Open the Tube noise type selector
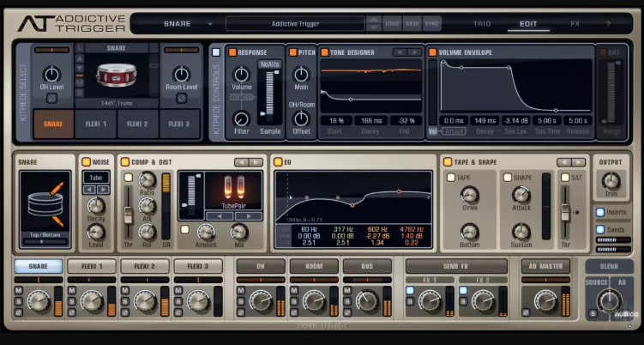 click(x=96, y=178)
